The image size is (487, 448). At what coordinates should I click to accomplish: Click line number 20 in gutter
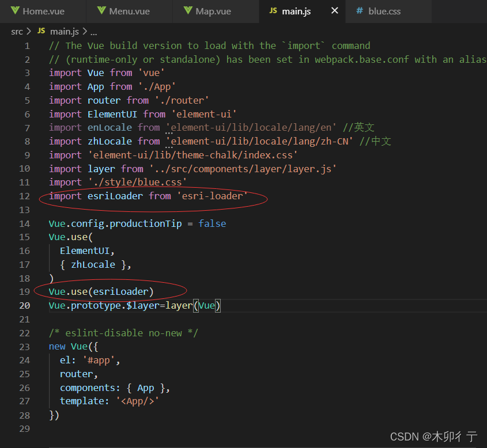click(25, 306)
